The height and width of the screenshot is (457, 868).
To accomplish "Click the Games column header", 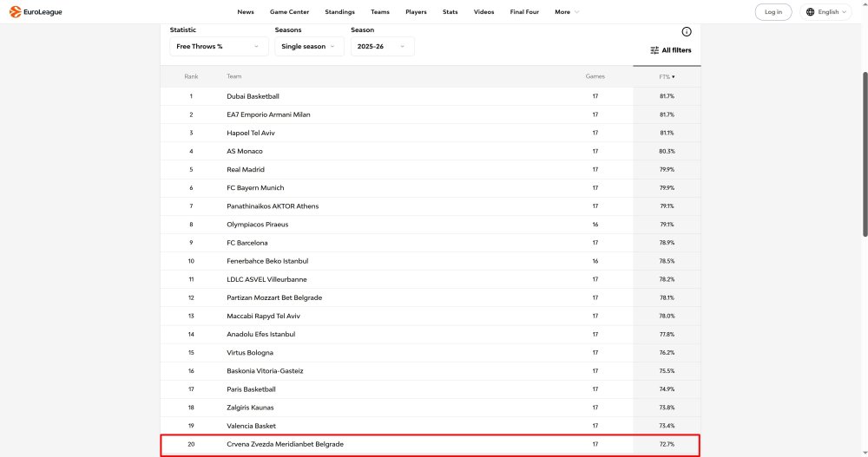I will click(x=595, y=76).
